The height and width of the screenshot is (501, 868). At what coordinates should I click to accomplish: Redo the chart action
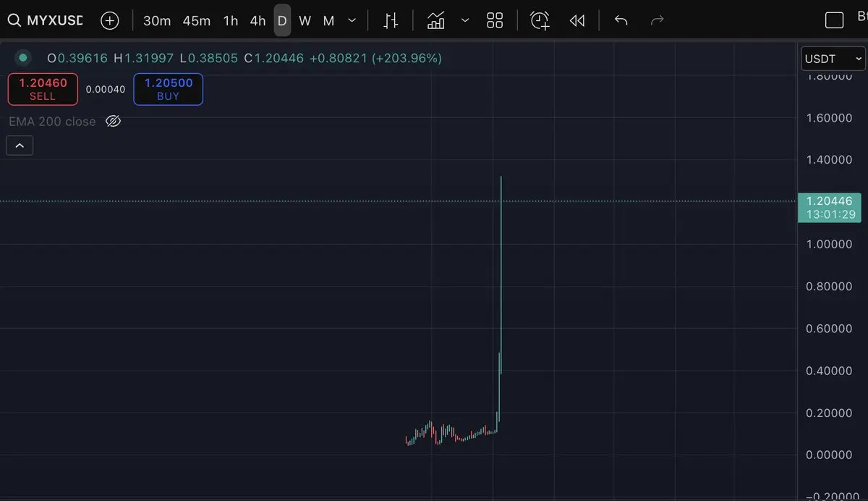click(x=658, y=20)
